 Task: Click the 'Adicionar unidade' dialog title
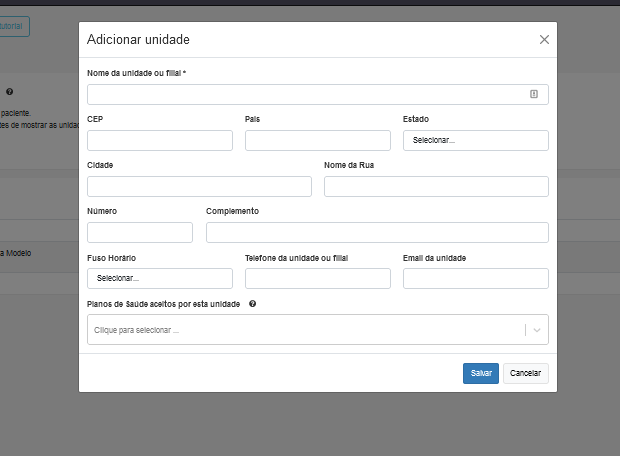138,40
